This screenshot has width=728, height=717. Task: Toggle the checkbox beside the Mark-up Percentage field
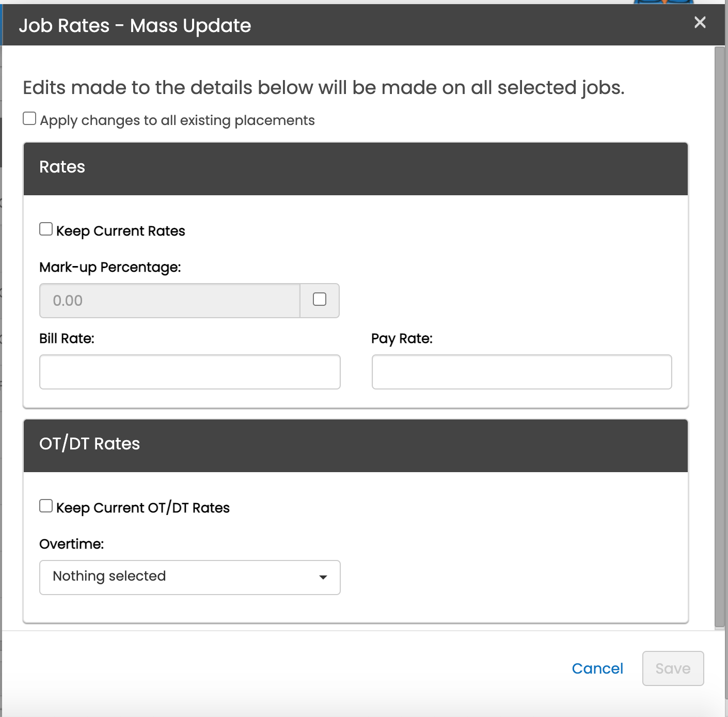pos(320,300)
